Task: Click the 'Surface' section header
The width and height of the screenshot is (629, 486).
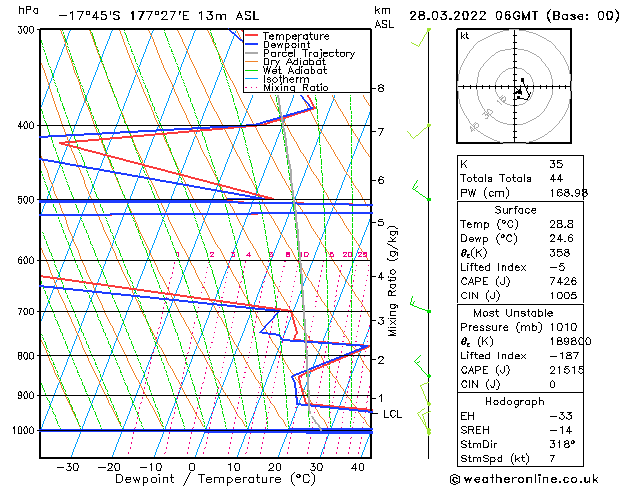Action: (515, 210)
